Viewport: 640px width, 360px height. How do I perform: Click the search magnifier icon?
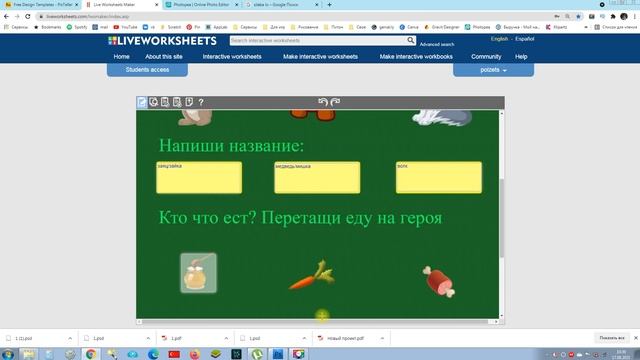[x=411, y=40]
